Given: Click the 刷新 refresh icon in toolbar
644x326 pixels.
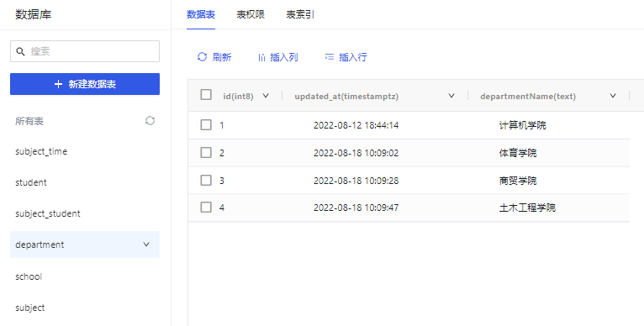Looking at the screenshot, I should [202, 57].
